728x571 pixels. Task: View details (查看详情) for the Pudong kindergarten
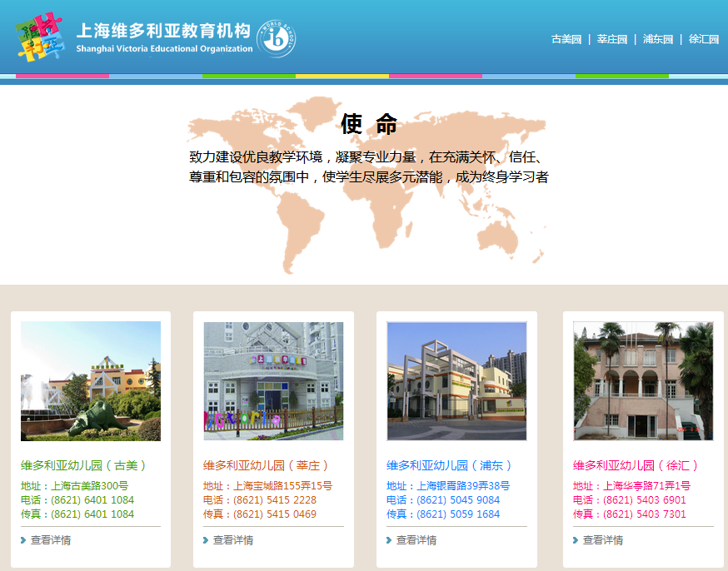coord(416,540)
